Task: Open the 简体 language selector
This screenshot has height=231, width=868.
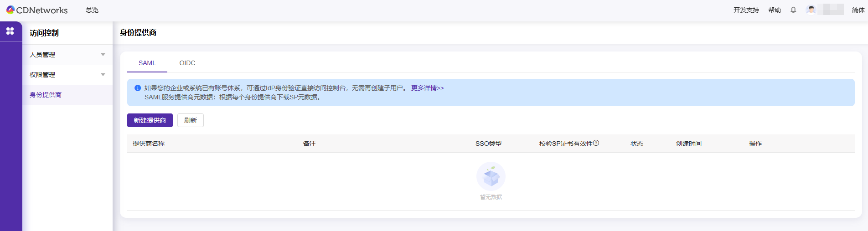Action: (x=858, y=10)
